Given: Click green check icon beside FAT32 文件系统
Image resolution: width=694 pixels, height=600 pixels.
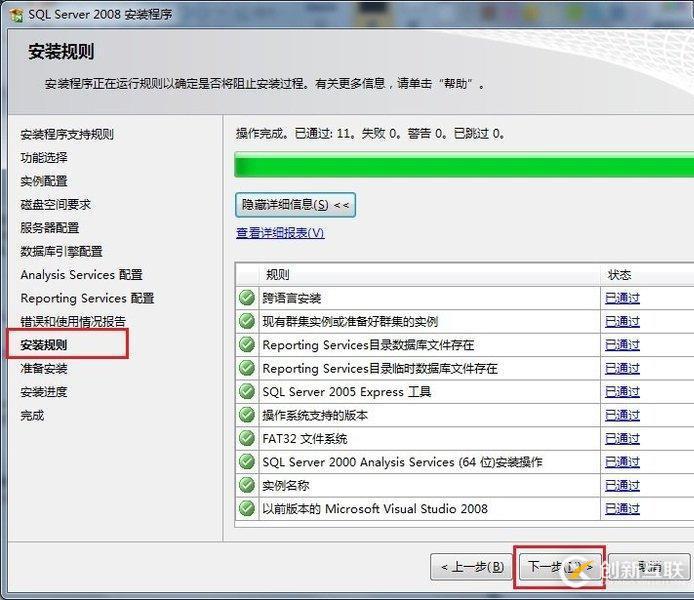Looking at the screenshot, I should pos(247,438).
